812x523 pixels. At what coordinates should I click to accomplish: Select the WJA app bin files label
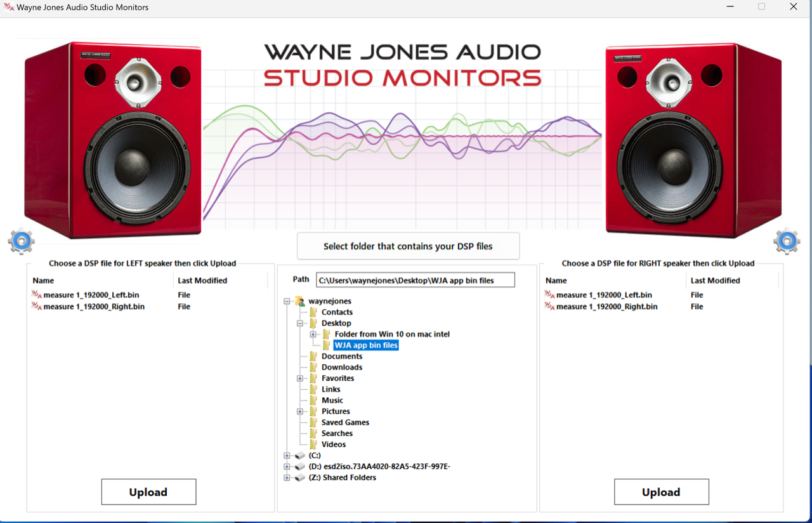pos(366,345)
